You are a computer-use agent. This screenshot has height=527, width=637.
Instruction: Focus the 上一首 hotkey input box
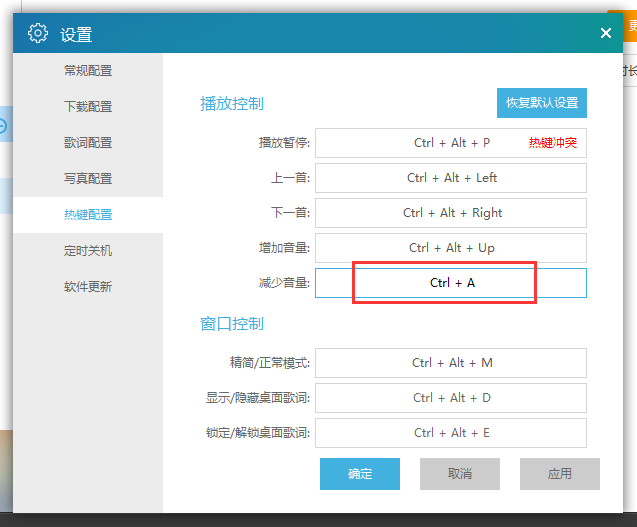(450, 178)
